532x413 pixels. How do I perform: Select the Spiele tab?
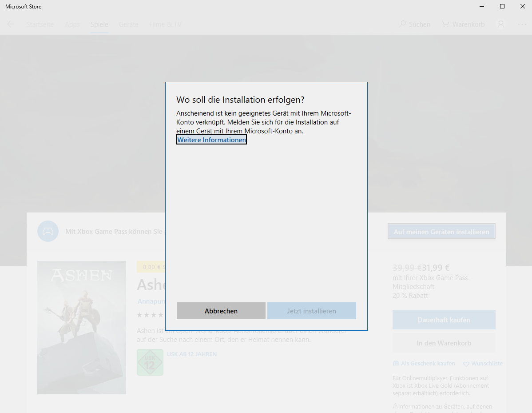coord(99,24)
